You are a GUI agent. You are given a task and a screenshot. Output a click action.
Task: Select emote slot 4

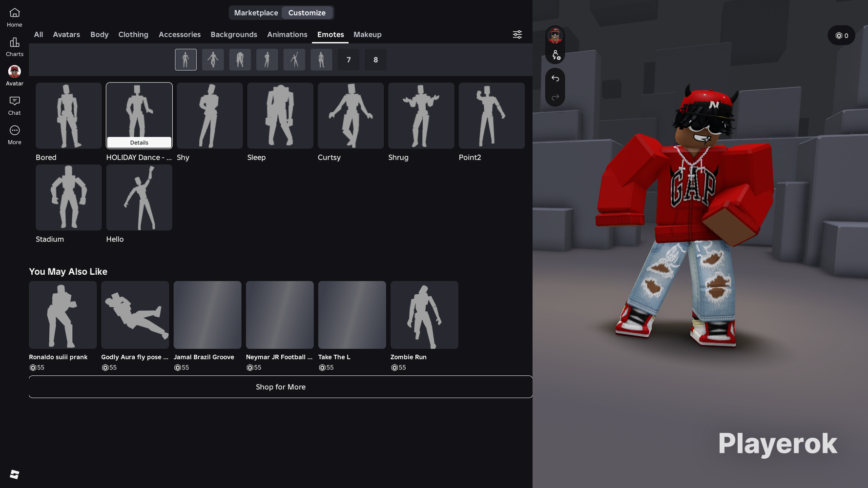point(267,60)
